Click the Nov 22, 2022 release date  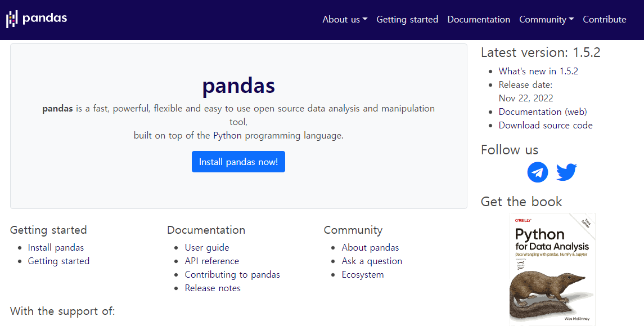(526, 99)
